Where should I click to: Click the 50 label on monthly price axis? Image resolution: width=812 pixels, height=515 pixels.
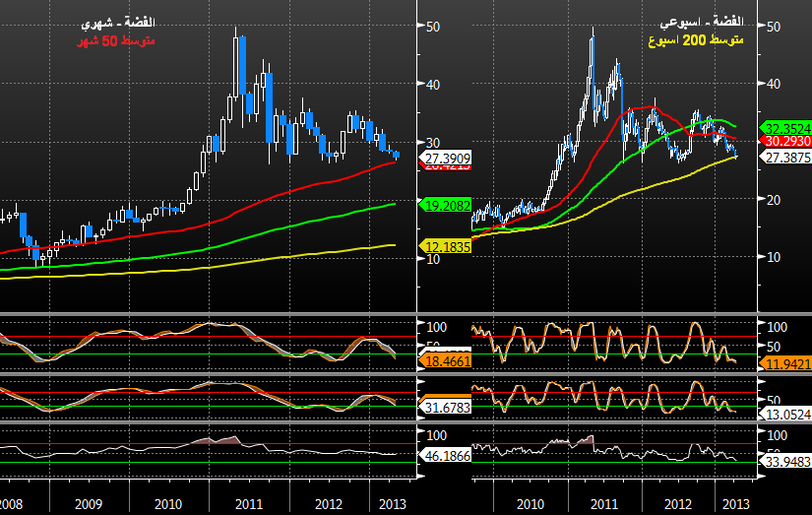point(433,27)
